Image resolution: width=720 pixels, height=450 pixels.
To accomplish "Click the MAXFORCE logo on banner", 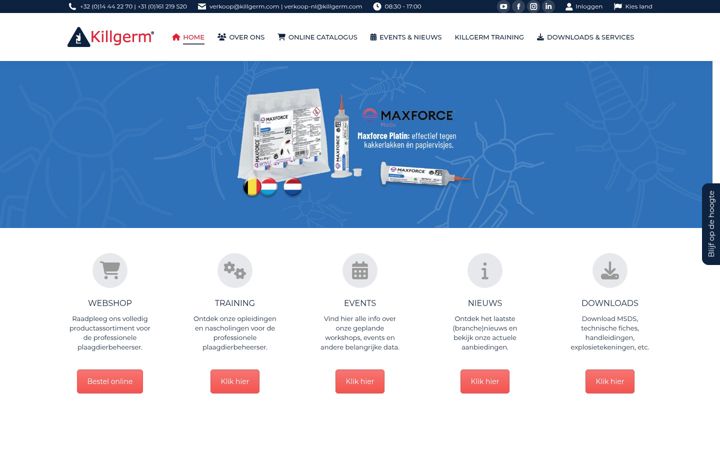I will (407, 115).
